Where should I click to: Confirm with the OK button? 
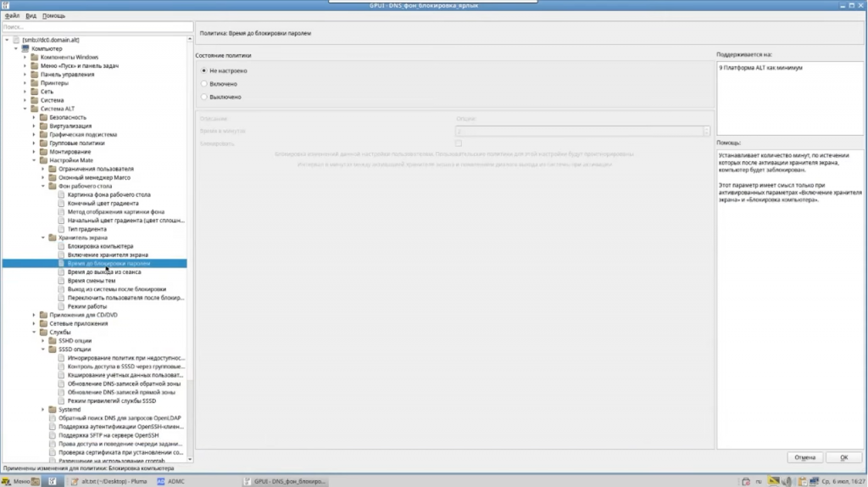click(x=843, y=457)
